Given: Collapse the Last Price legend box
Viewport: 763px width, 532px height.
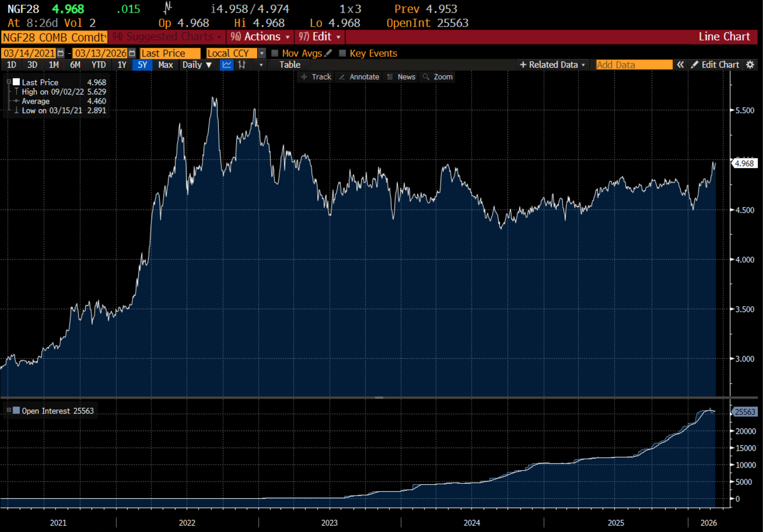Looking at the screenshot, I should tap(9, 82).
